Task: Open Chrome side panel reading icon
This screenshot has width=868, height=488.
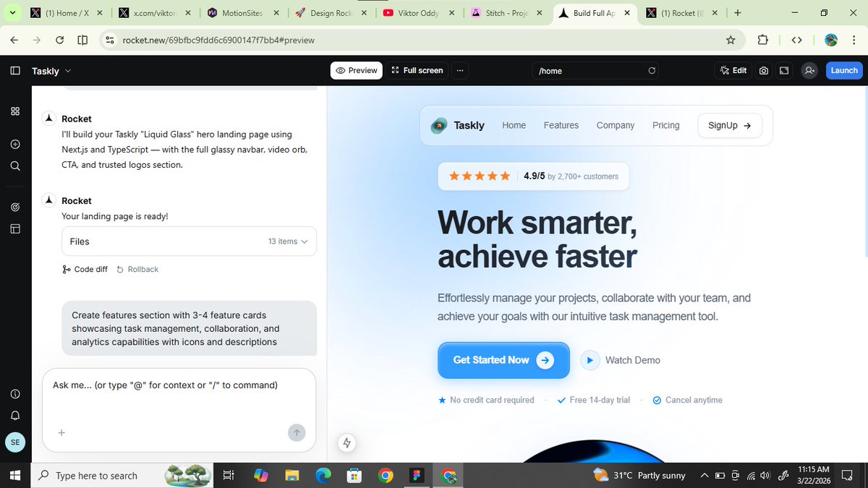Action: tap(82, 40)
